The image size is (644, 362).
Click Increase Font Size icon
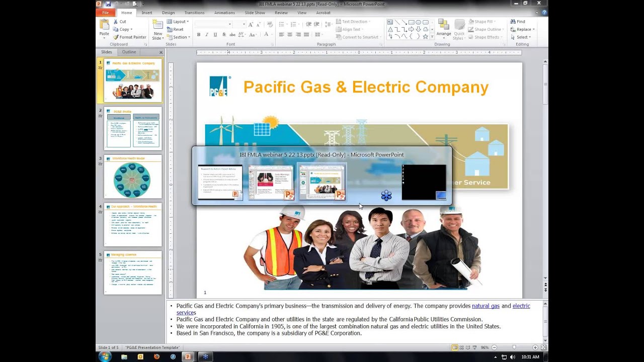click(x=251, y=24)
